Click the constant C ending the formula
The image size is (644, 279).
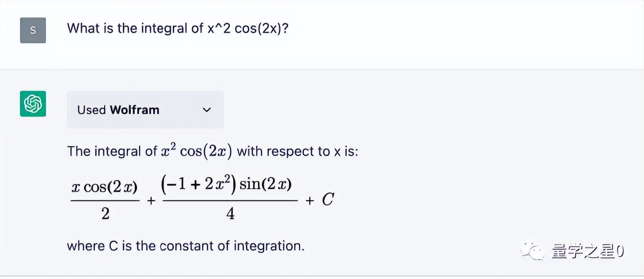328,200
